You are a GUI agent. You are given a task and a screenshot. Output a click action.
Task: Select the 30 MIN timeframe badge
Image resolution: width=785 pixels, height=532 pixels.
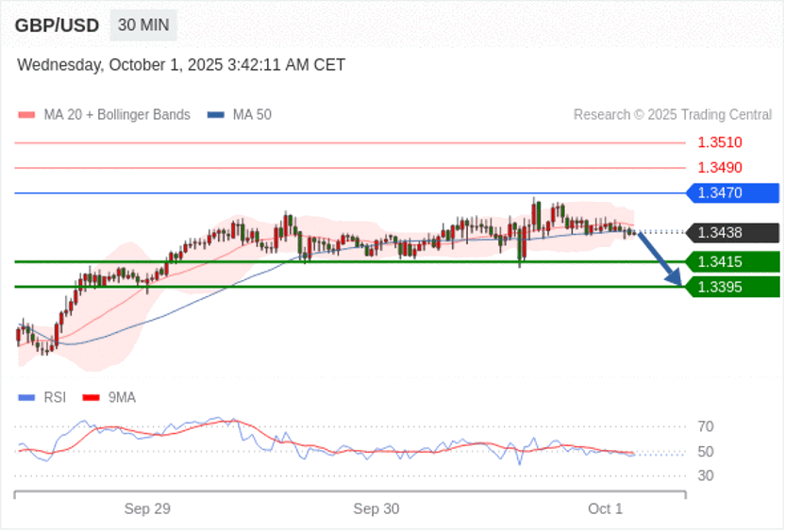[143, 25]
